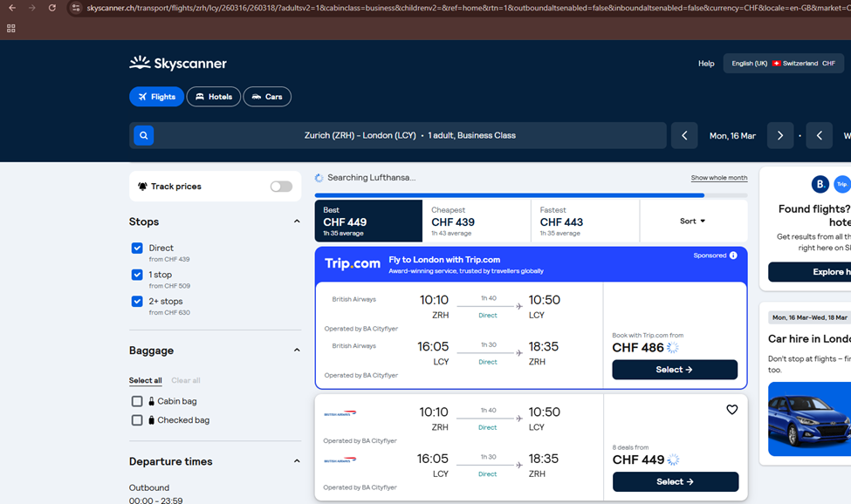
Task: Click Select on Trip.com CHF 486 deal
Action: point(675,370)
